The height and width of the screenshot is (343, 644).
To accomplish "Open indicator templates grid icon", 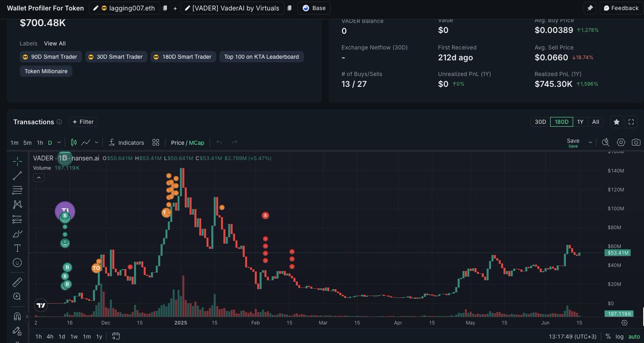I will (x=156, y=143).
